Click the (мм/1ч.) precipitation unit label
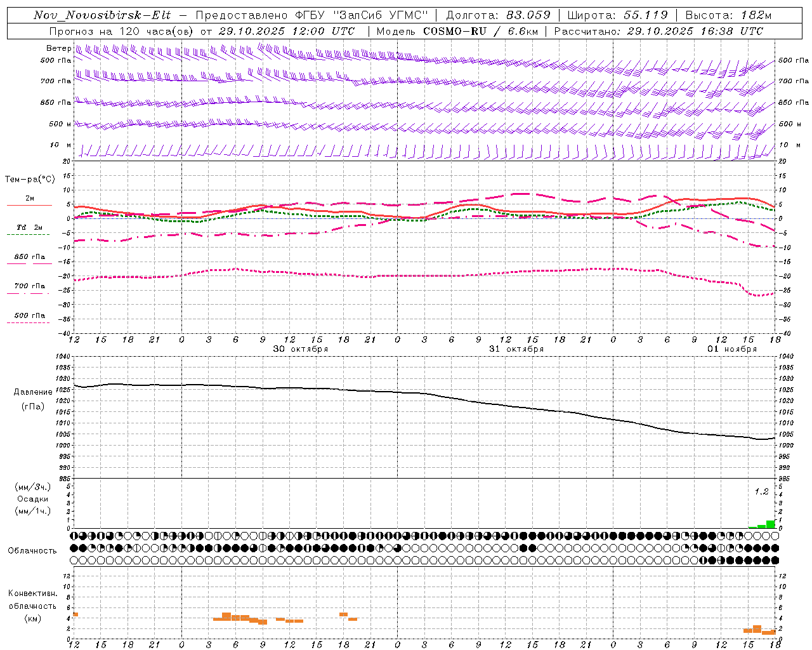 click(33, 511)
